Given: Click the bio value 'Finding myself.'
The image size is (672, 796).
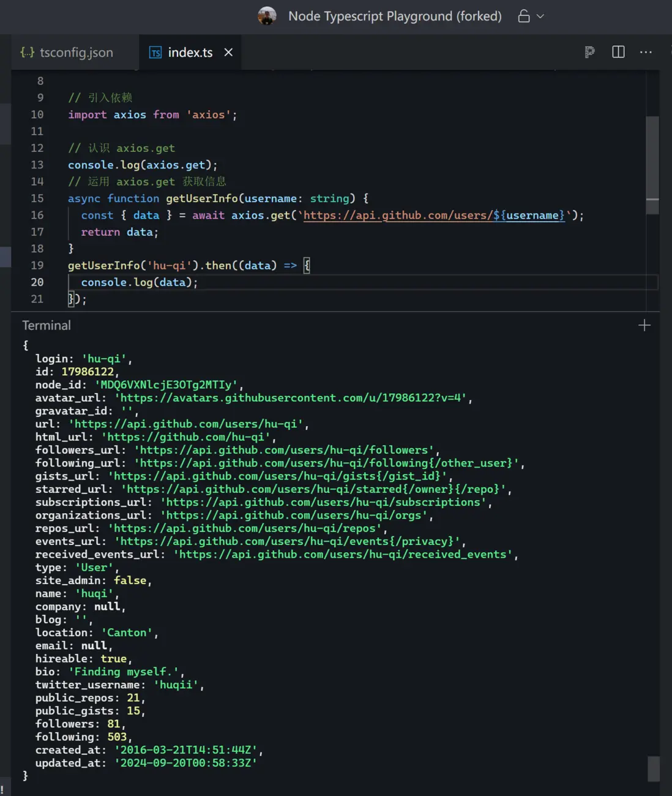Looking at the screenshot, I should click(x=124, y=672).
